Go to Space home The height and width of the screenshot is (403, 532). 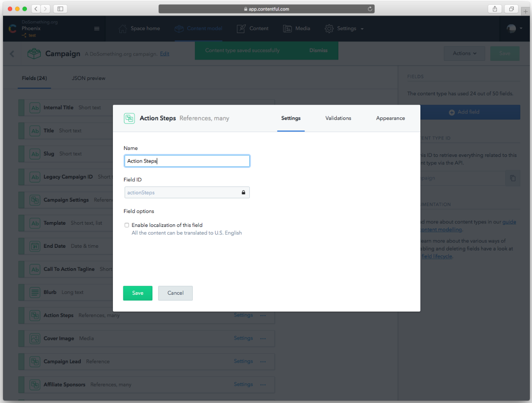[139, 29]
